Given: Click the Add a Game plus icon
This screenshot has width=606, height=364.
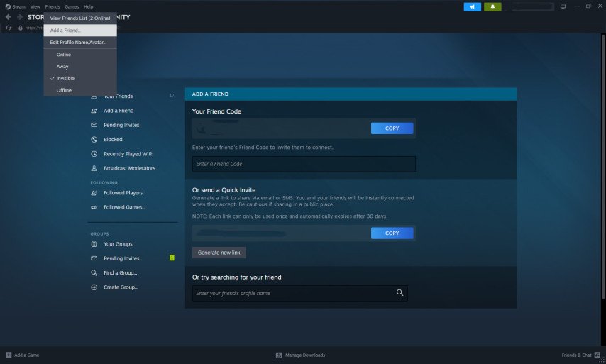Looking at the screenshot, I should 9,355.
